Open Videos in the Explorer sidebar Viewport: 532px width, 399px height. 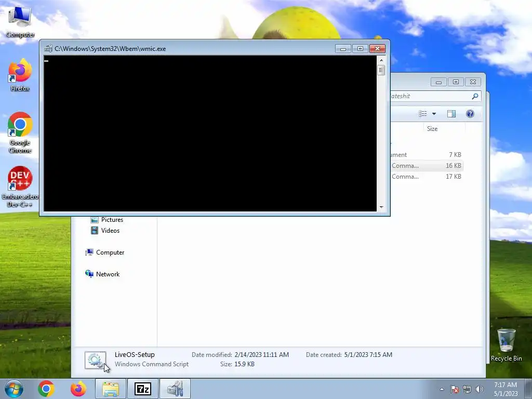pos(105,231)
